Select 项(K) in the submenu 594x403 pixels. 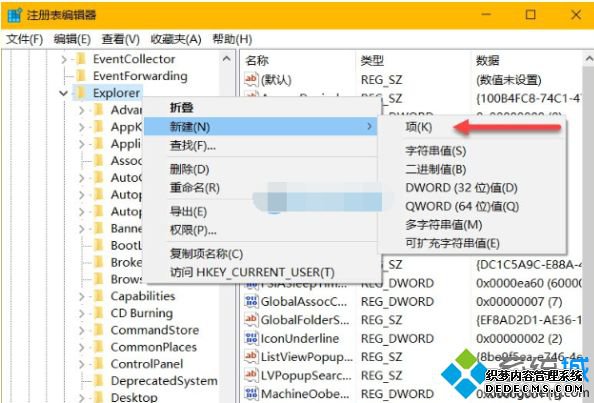coord(472,127)
